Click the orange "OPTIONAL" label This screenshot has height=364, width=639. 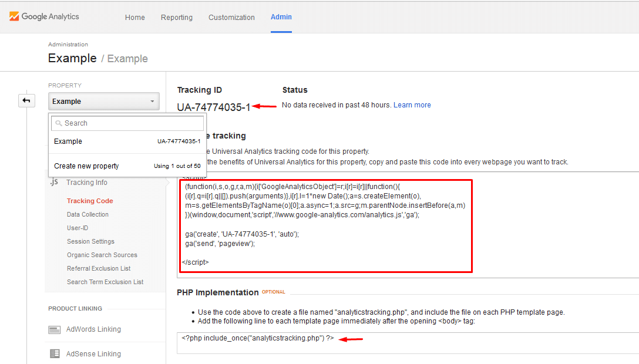[x=274, y=292]
